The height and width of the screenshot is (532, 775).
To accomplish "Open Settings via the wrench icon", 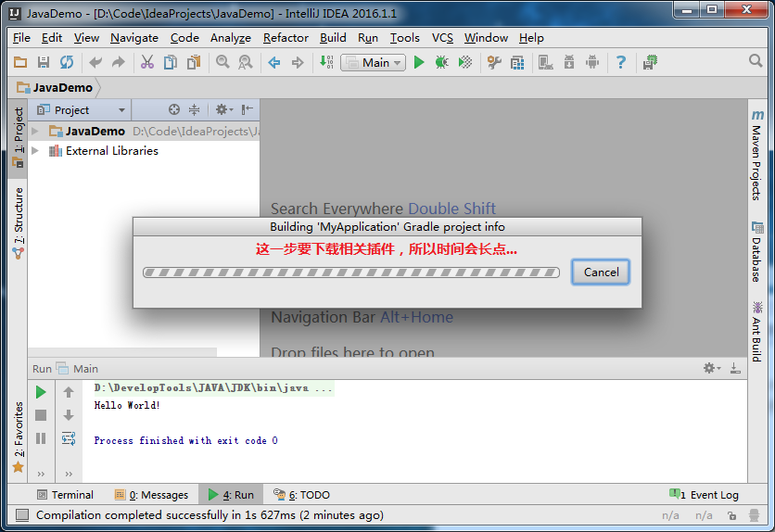I will (494, 62).
